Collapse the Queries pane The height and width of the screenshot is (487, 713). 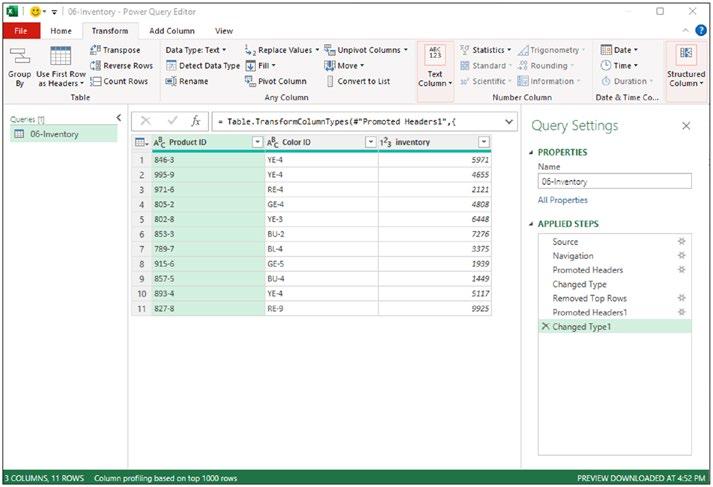[119, 118]
